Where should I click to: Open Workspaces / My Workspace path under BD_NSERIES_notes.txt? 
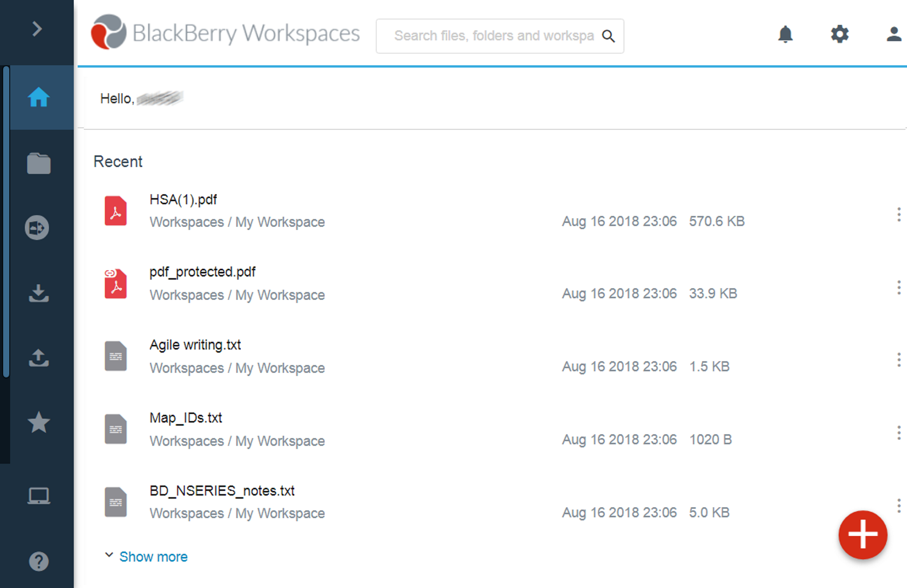(x=237, y=513)
